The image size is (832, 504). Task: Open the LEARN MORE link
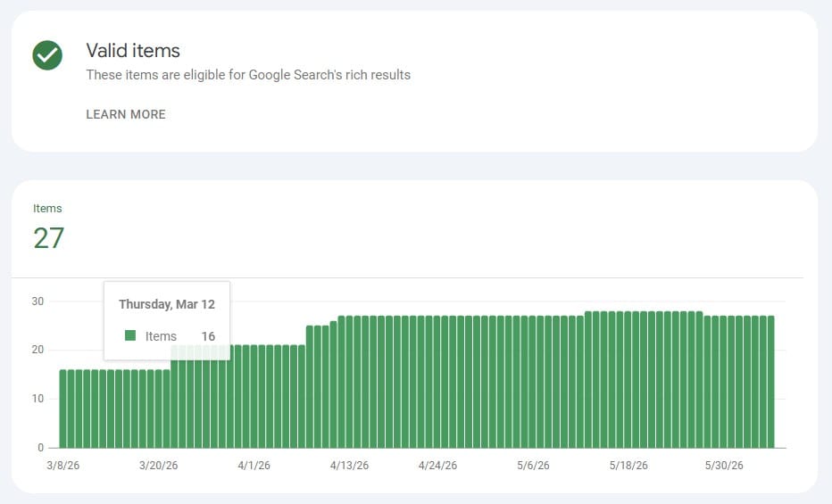tap(126, 114)
